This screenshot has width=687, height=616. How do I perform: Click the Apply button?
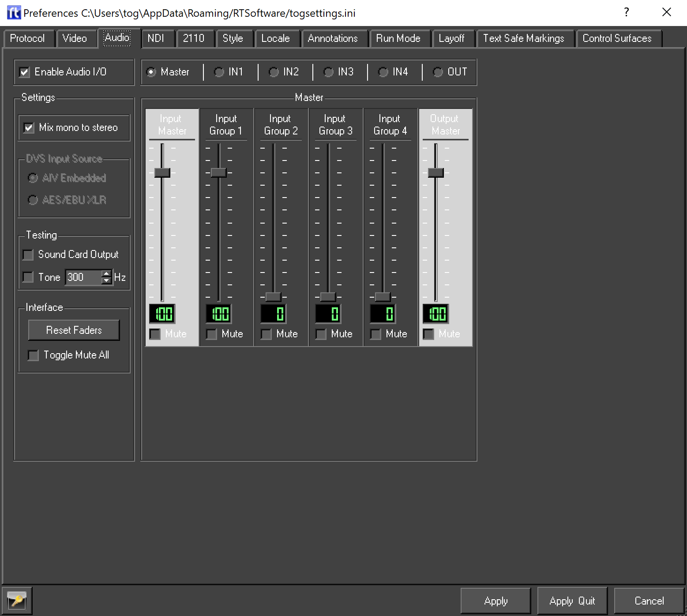pyautogui.click(x=496, y=601)
